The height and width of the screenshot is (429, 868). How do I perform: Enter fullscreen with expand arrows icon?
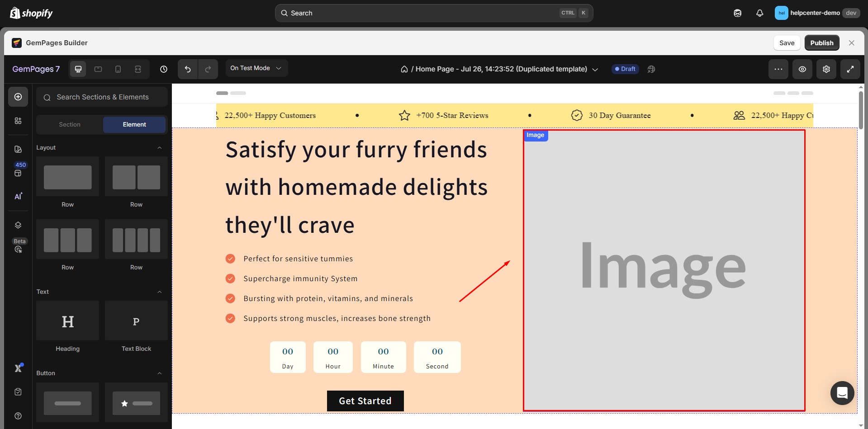(850, 69)
